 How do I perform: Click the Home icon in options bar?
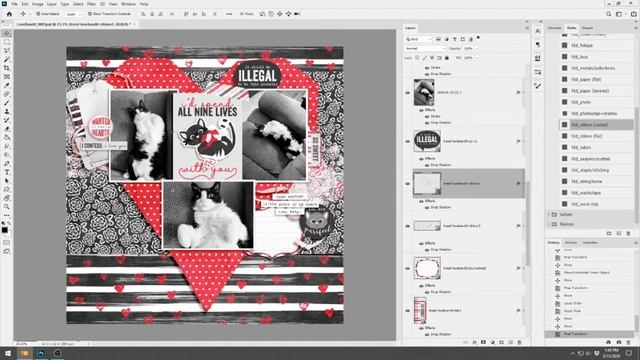point(9,14)
